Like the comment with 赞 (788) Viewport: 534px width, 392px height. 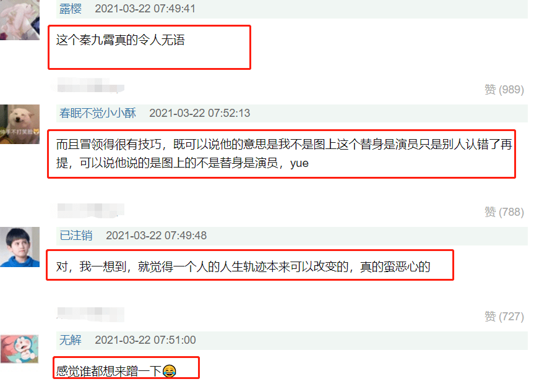point(504,212)
